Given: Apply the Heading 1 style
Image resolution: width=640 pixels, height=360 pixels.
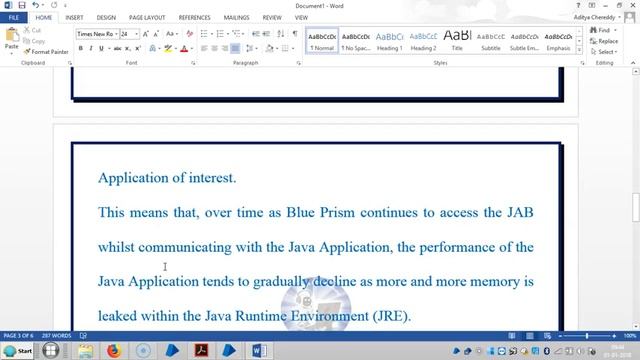Looking at the screenshot, I should 389,41.
